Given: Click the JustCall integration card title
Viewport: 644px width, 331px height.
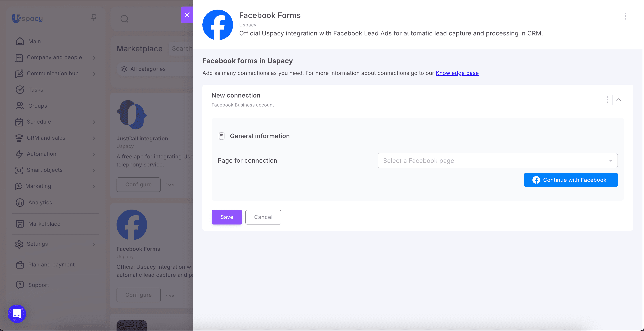Looking at the screenshot, I should coord(142,139).
